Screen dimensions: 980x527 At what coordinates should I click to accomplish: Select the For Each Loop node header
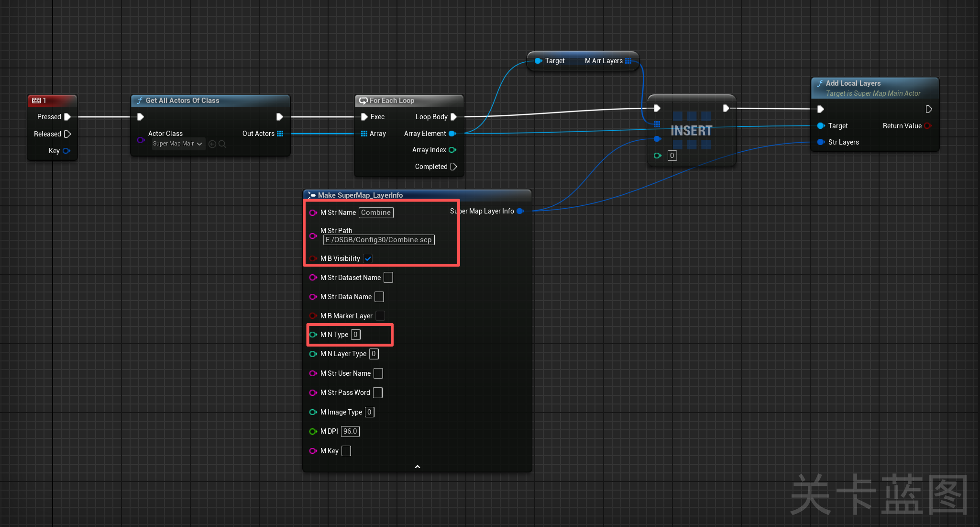392,101
